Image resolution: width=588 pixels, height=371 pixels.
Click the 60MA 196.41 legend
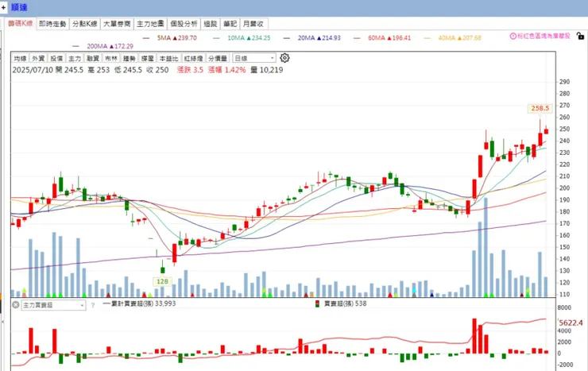point(382,38)
